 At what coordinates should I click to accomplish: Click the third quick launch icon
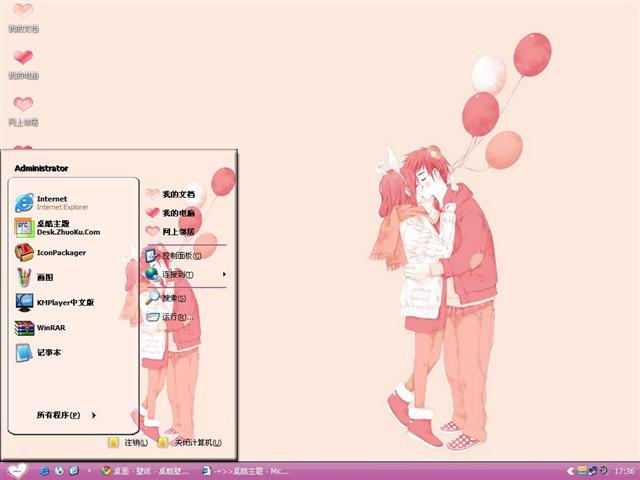(x=74, y=471)
